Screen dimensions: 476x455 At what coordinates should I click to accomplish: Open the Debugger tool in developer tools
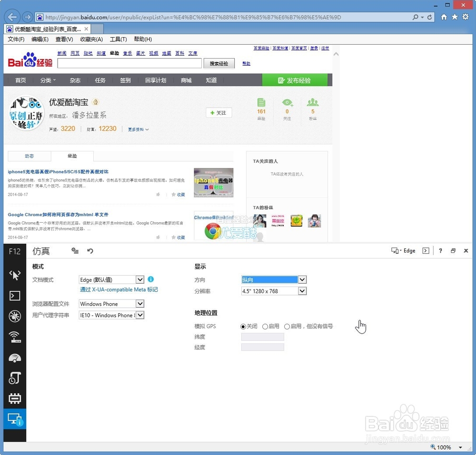pyautogui.click(x=15, y=317)
